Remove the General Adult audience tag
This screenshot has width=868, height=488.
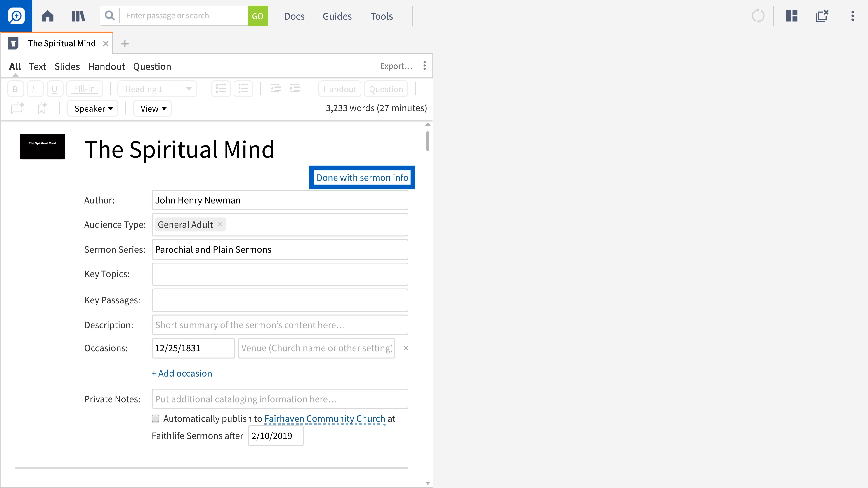pyautogui.click(x=220, y=224)
